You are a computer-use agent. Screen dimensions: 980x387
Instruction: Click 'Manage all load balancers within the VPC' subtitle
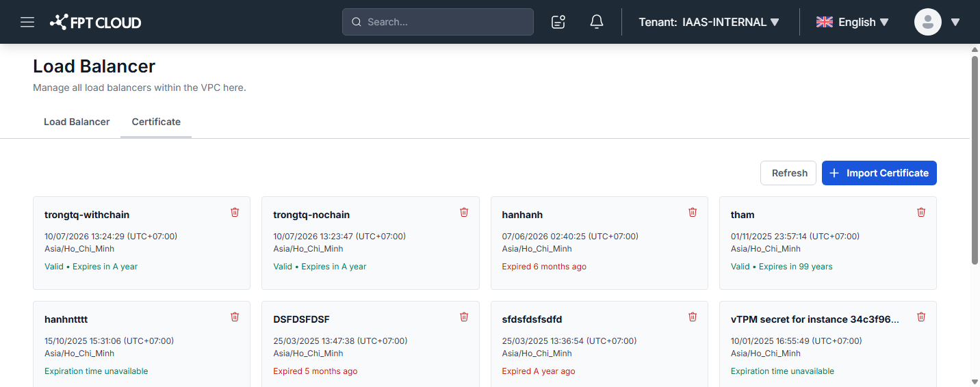point(140,88)
